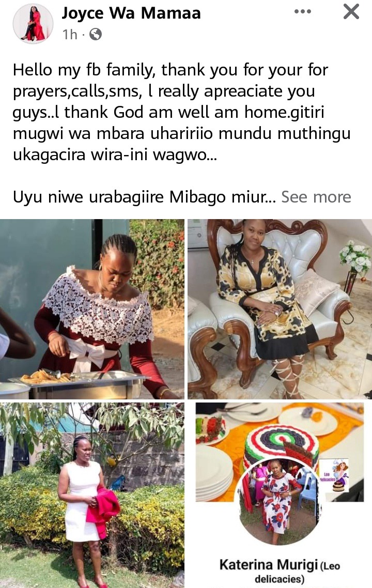Open photo of woman on white armchair

[280, 309]
